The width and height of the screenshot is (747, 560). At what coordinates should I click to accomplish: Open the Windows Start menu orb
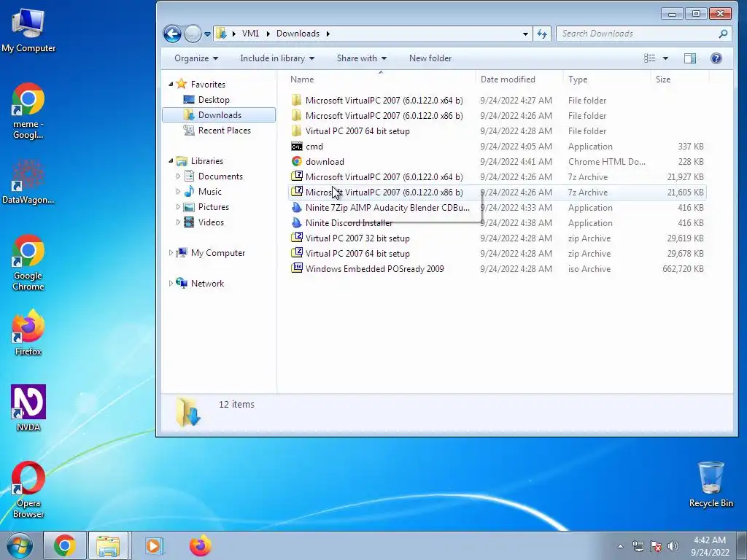(20, 545)
